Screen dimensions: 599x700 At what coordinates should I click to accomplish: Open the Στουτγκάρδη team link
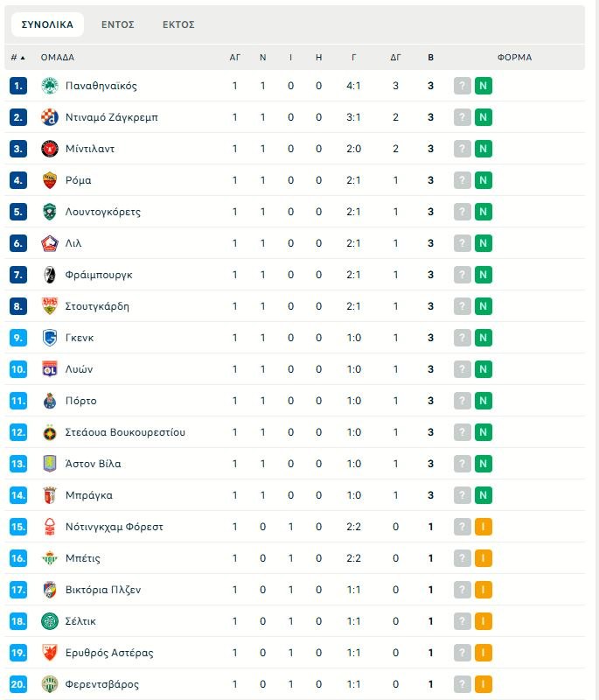point(97,306)
